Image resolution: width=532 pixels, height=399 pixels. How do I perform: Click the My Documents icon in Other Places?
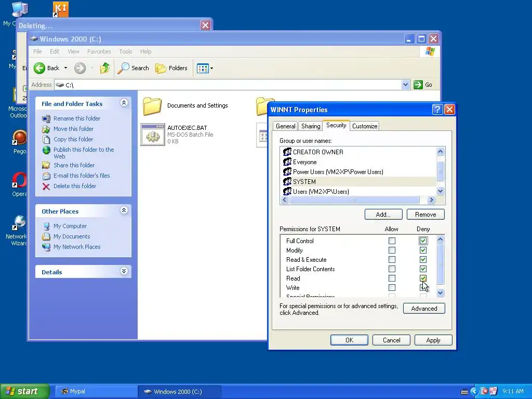46,236
